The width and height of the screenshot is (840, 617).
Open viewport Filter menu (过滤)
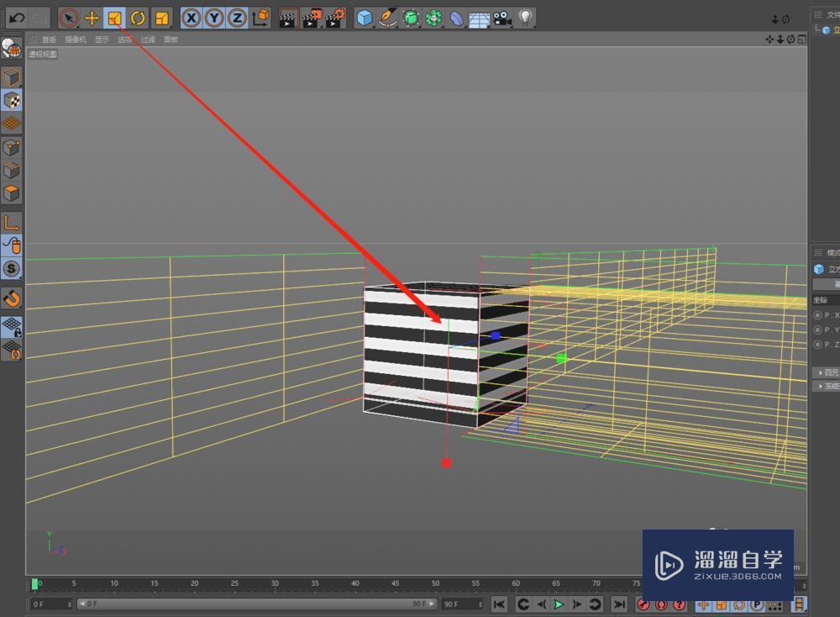(148, 40)
